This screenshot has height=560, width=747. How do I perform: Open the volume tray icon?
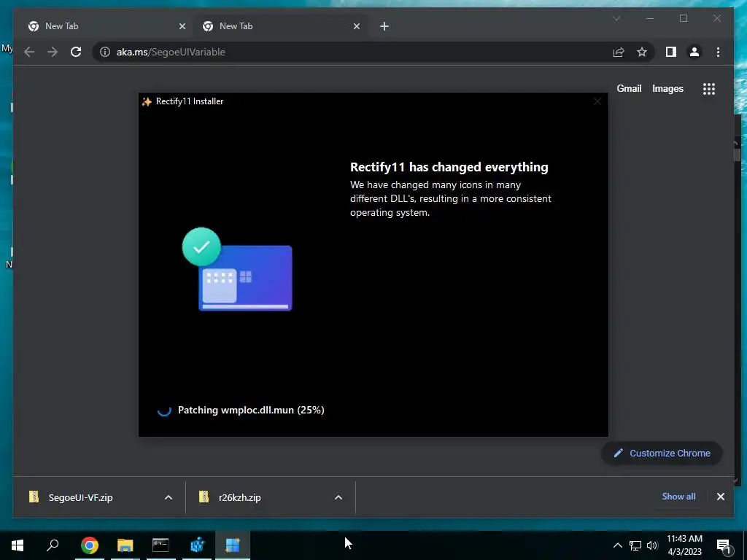tap(652, 545)
